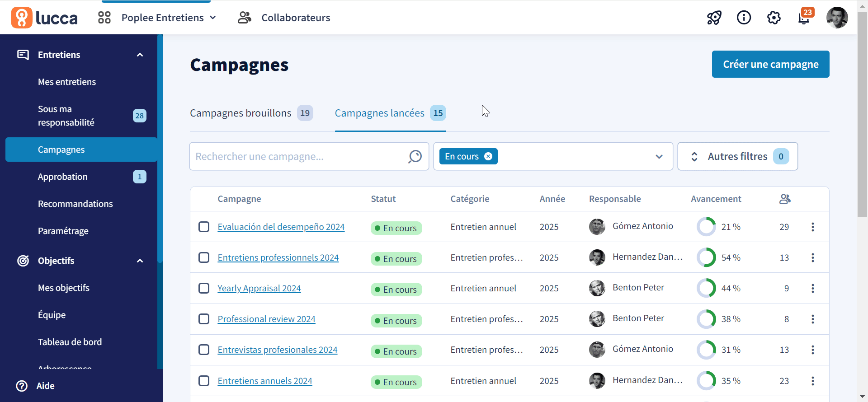Image resolution: width=868 pixels, height=402 pixels.
Task: Focus the Rechercher une campagne search field
Action: tap(309, 156)
